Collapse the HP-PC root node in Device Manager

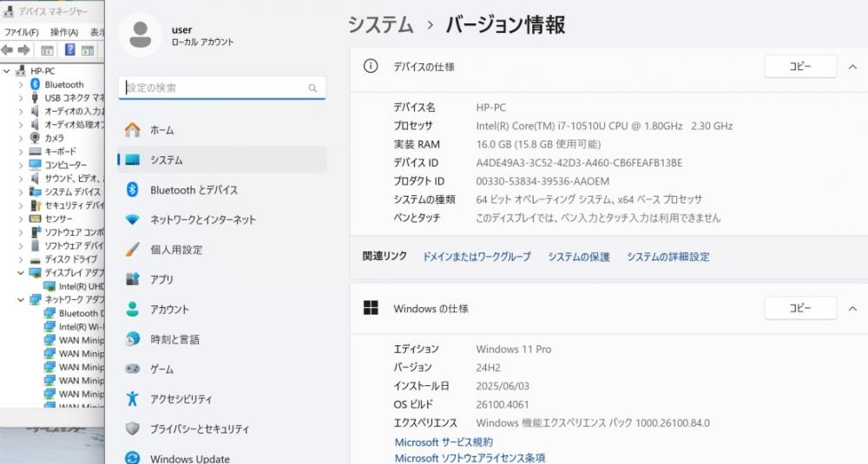[7, 71]
